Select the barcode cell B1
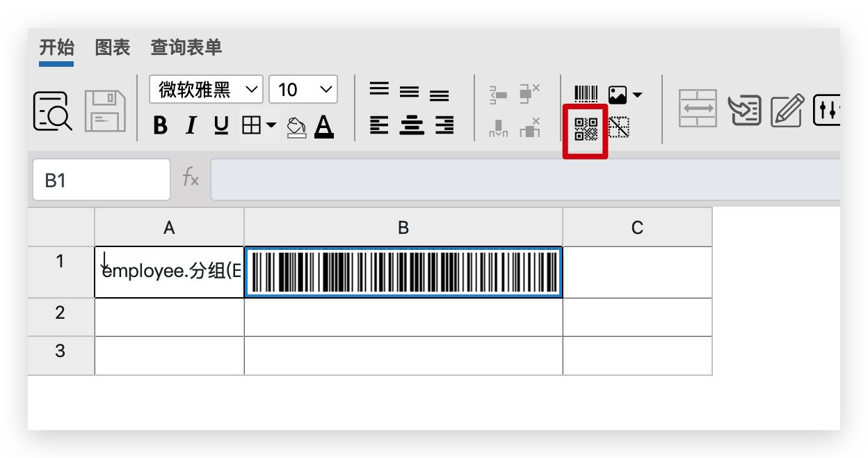The height and width of the screenshot is (458, 868). pos(403,272)
